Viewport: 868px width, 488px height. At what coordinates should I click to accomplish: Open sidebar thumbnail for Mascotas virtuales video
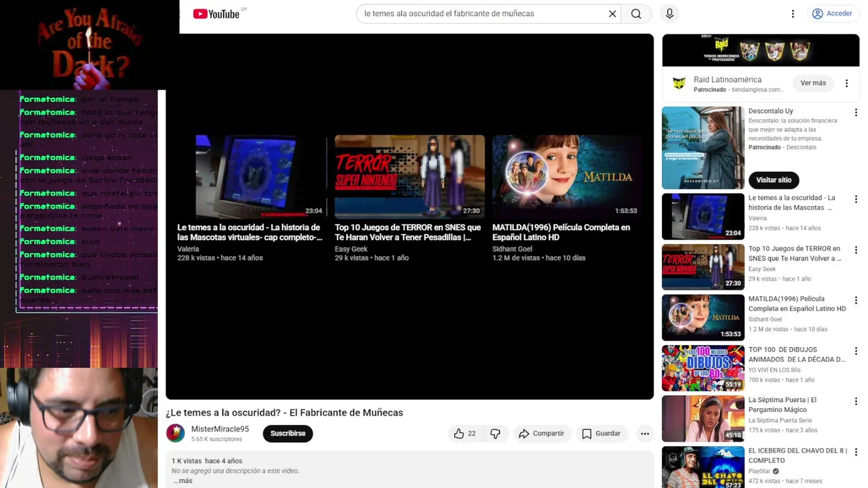pyautogui.click(x=703, y=217)
